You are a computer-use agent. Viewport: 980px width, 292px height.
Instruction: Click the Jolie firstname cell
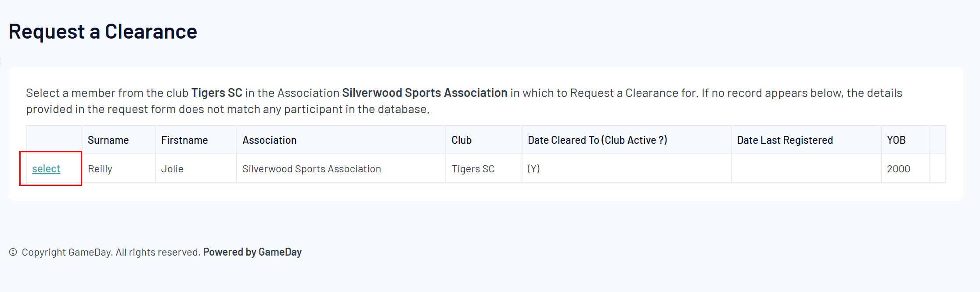pyautogui.click(x=172, y=169)
